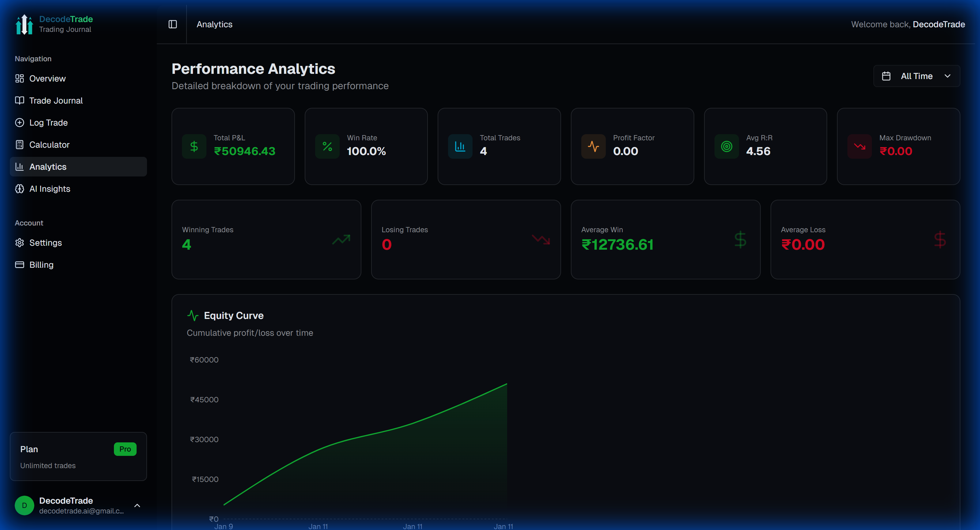
Task: Click the calendar icon in the date filter
Action: pos(886,76)
